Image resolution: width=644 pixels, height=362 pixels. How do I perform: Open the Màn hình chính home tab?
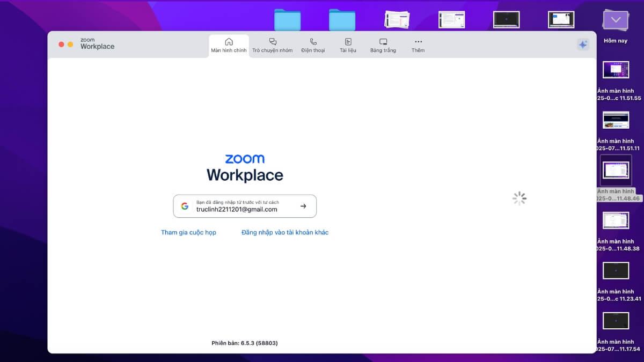[x=229, y=45]
